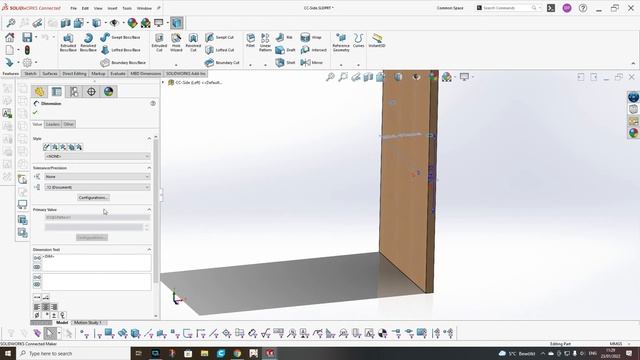Image resolution: width=640 pixels, height=360 pixels.
Task: Collapse the Dimension Text section
Action: point(149,249)
